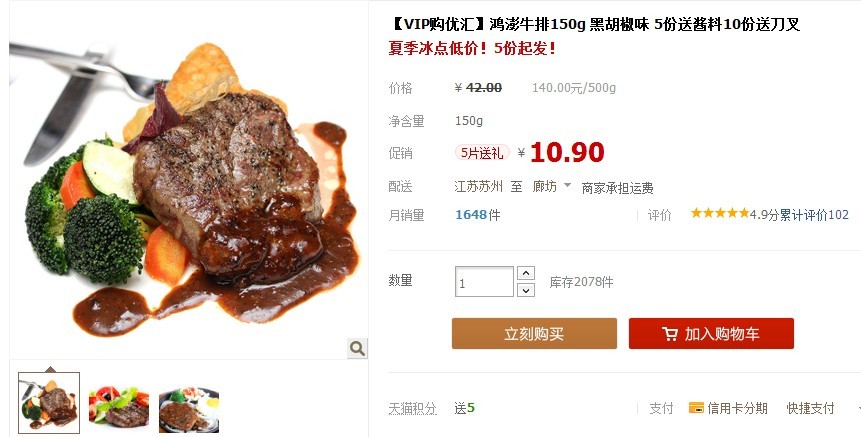Select the first steak thumbnail
The image size is (861, 437).
[49, 403]
